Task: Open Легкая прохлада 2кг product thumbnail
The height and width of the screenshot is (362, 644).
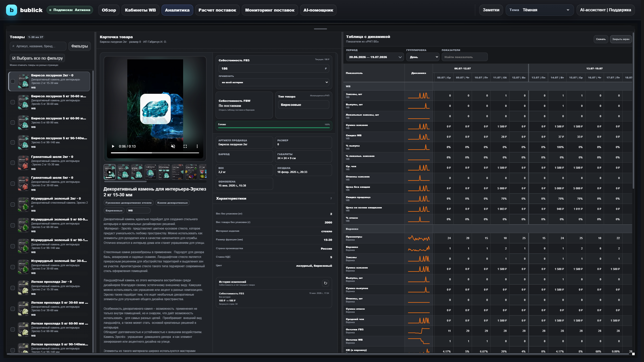Action: (23, 288)
